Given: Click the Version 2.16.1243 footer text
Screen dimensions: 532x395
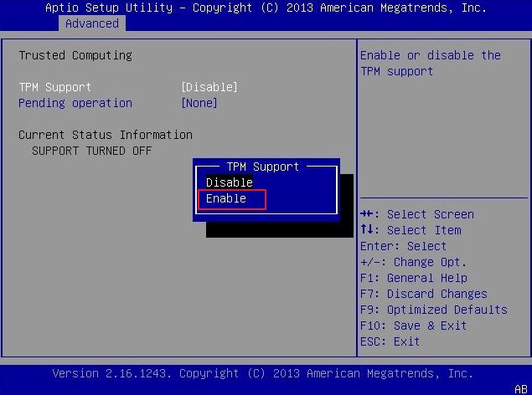Looking at the screenshot, I should click(x=263, y=373).
